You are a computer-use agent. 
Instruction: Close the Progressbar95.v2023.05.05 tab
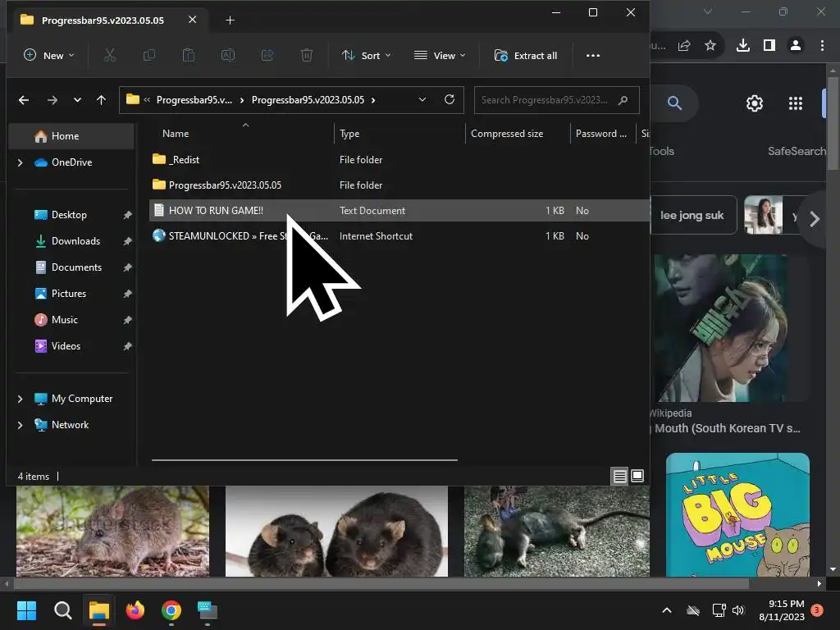point(192,20)
